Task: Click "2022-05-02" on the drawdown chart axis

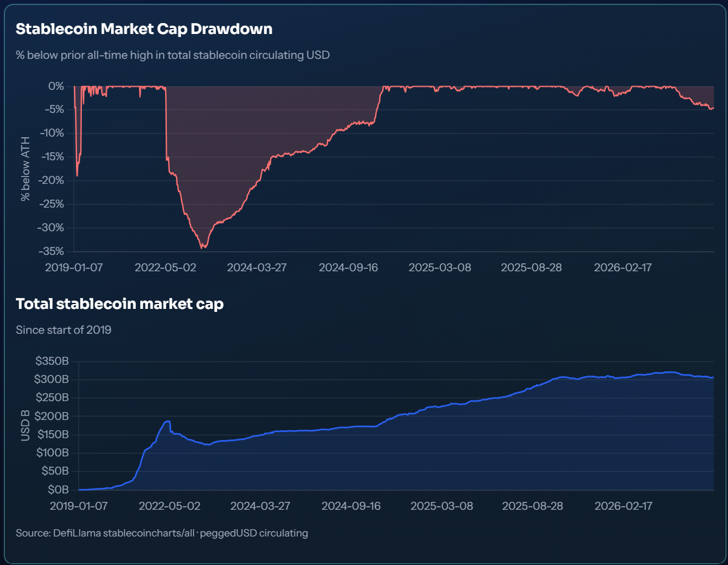Action: (166, 268)
